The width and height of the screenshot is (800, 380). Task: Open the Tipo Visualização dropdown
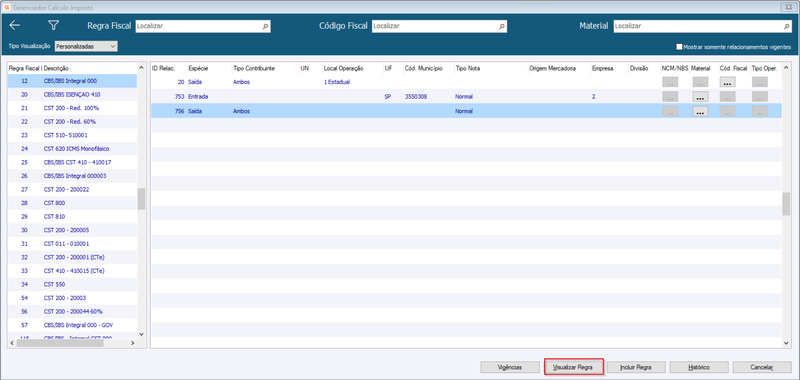[x=86, y=46]
